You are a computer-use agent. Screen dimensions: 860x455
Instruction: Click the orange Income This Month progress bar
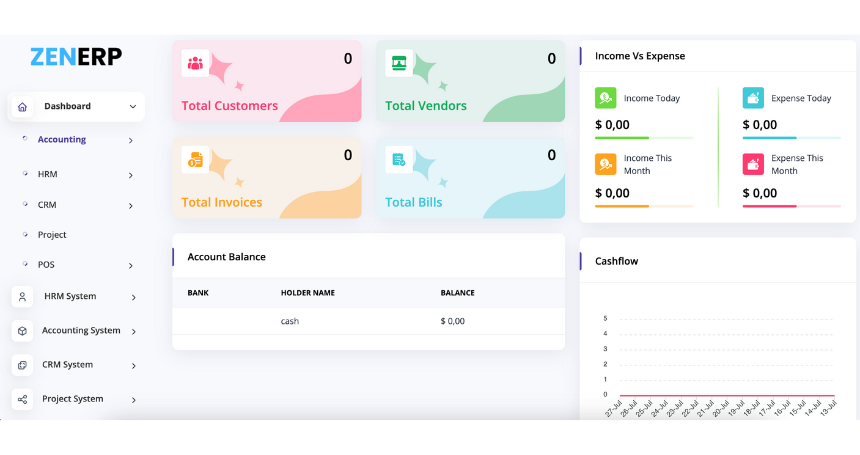click(x=644, y=206)
